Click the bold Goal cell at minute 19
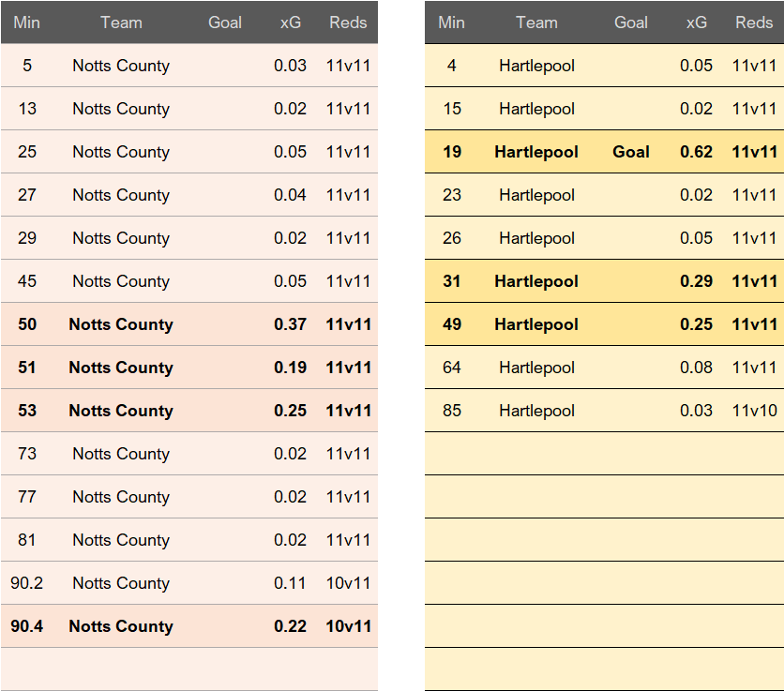This screenshot has height=691, width=784. [x=631, y=152]
